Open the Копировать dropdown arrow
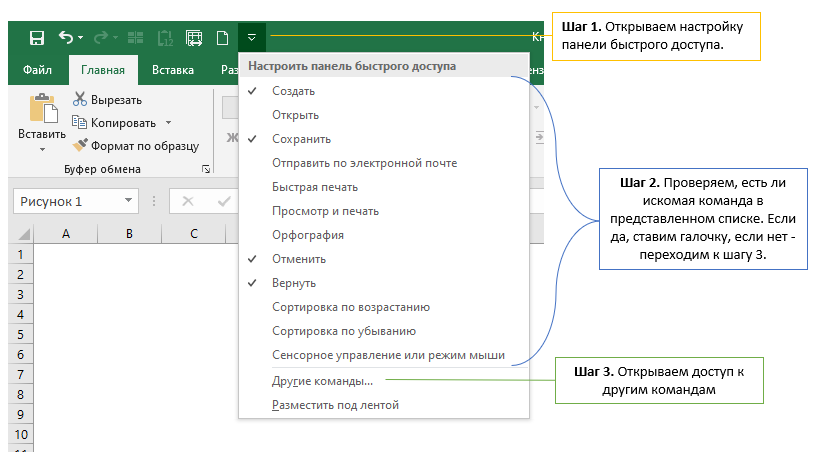This screenshot has height=462, width=823. tap(168, 123)
